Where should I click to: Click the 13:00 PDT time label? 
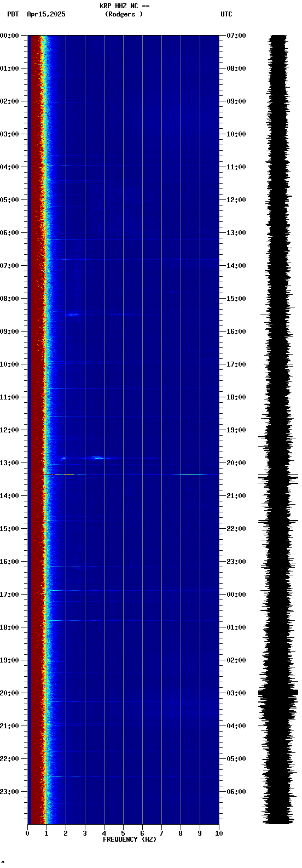click(x=10, y=463)
